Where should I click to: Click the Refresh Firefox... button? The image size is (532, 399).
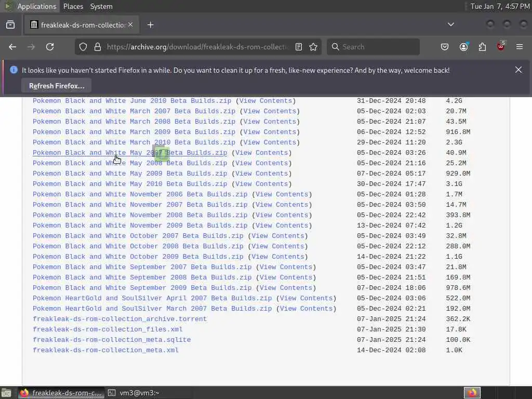pyautogui.click(x=56, y=86)
